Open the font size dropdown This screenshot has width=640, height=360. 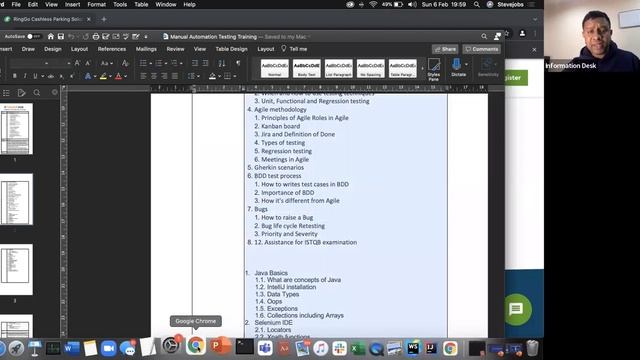(69, 63)
